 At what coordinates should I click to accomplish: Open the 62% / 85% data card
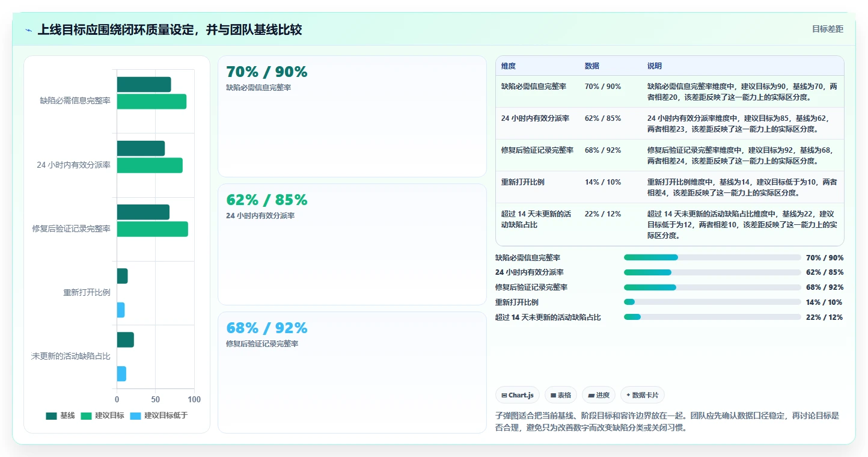click(352, 245)
